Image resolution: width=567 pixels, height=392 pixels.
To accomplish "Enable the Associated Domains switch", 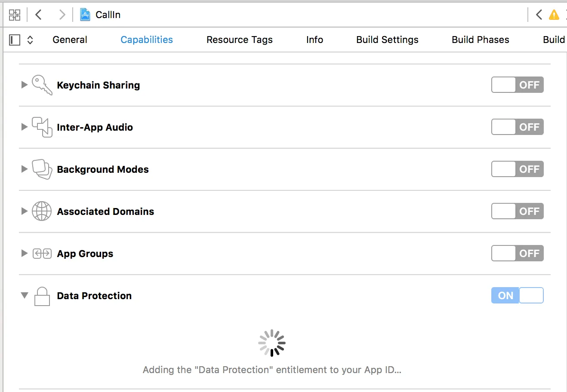I will coord(517,211).
